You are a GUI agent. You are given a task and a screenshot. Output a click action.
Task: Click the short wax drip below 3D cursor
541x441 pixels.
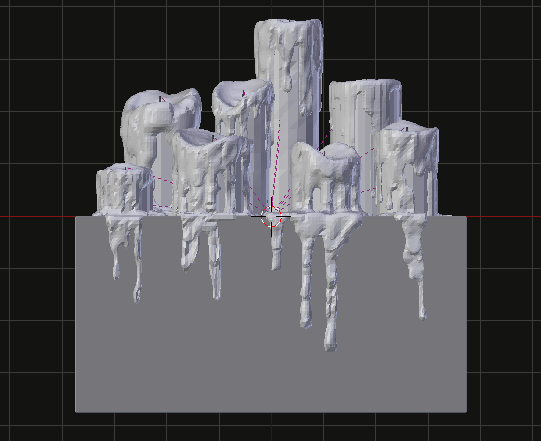coord(276,248)
